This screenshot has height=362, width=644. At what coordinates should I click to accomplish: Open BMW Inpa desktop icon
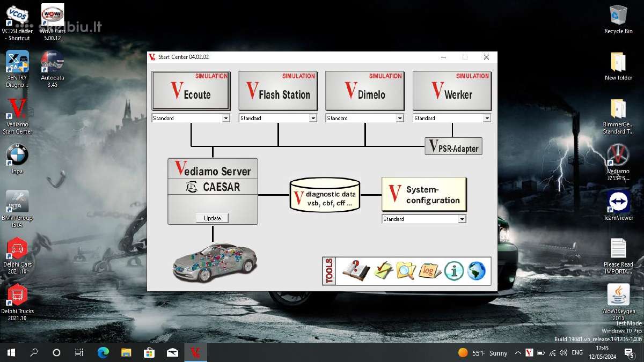point(17,159)
